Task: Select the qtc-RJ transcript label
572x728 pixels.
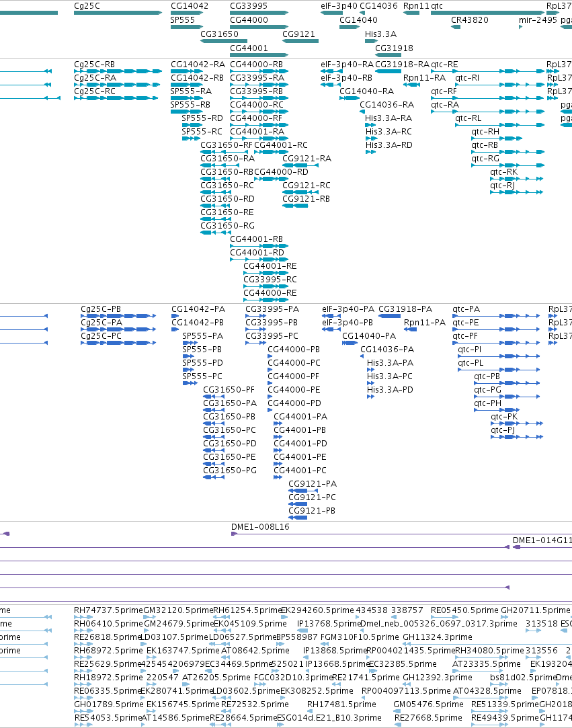Action: click(x=502, y=186)
